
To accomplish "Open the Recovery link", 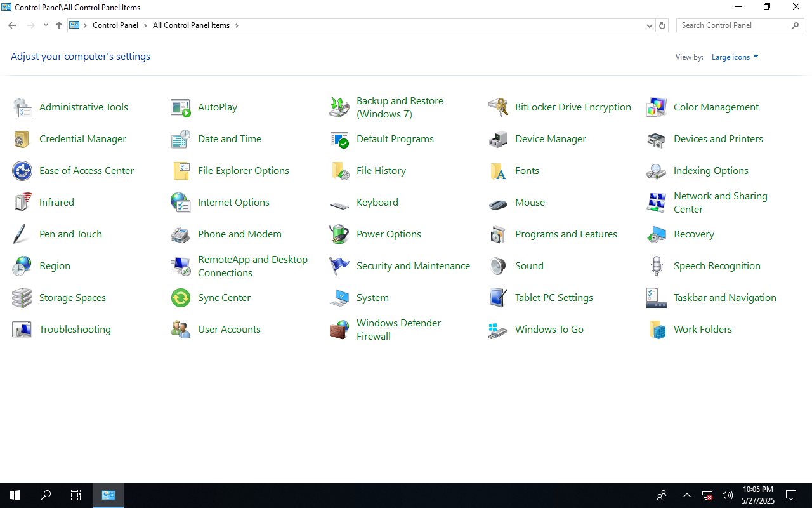I will (x=694, y=234).
